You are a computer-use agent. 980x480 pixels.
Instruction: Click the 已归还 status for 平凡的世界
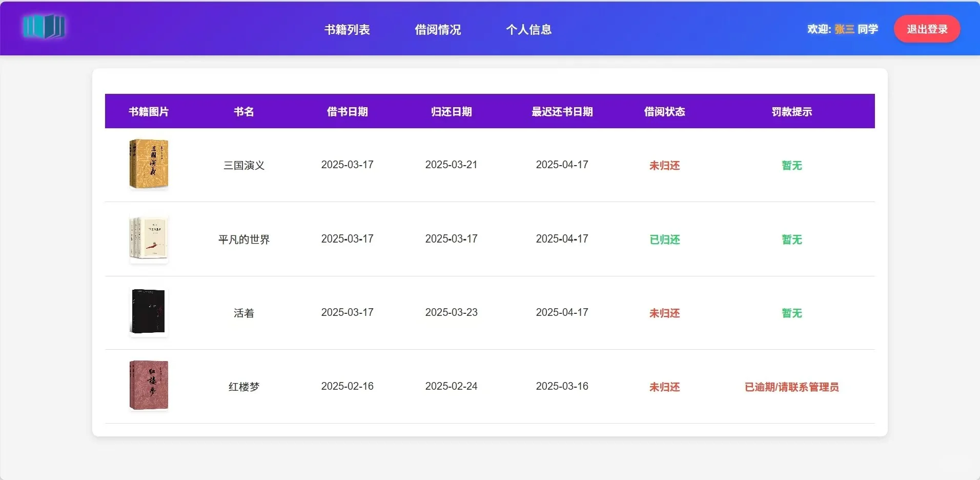(x=664, y=239)
